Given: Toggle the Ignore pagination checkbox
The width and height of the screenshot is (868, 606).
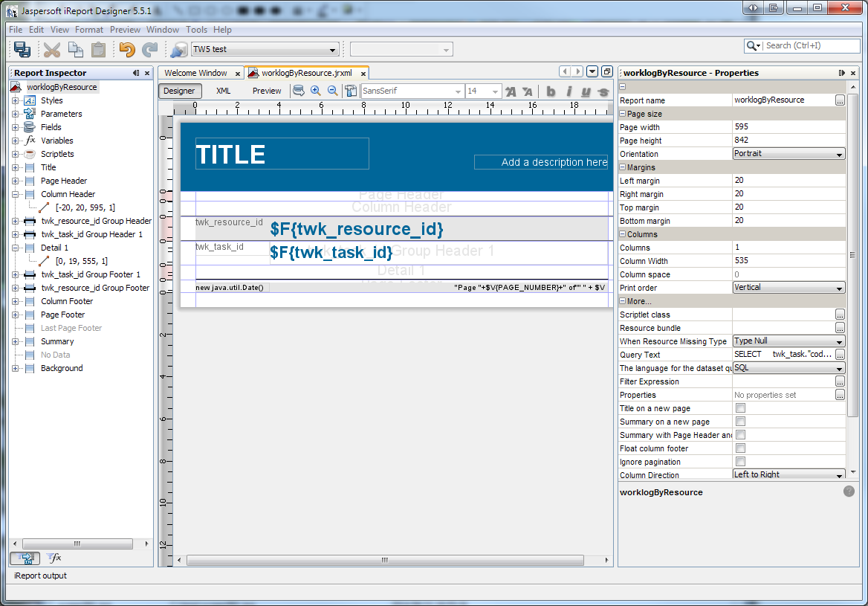Looking at the screenshot, I should (x=740, y=462).
